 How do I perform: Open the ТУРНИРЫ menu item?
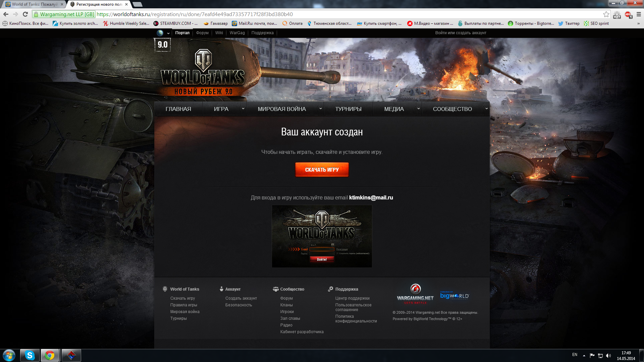coord(348,109)
